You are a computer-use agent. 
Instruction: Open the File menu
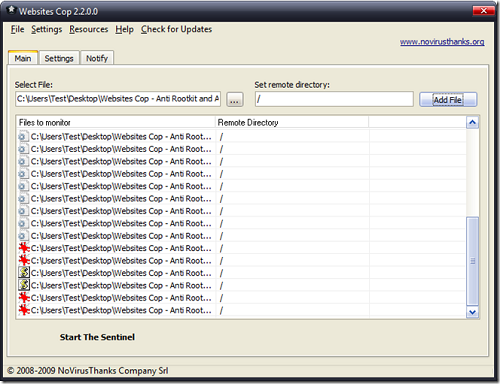17,29
